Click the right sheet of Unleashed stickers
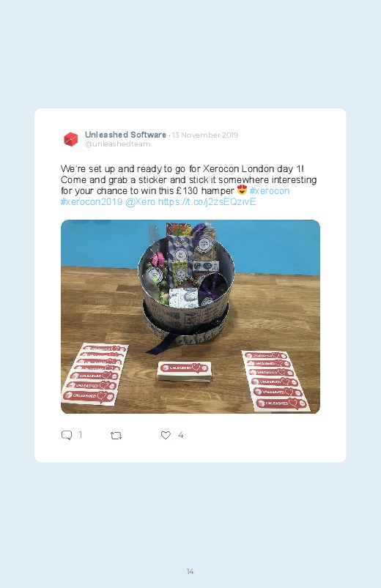 pyautogui.click(x=275, y=381)
